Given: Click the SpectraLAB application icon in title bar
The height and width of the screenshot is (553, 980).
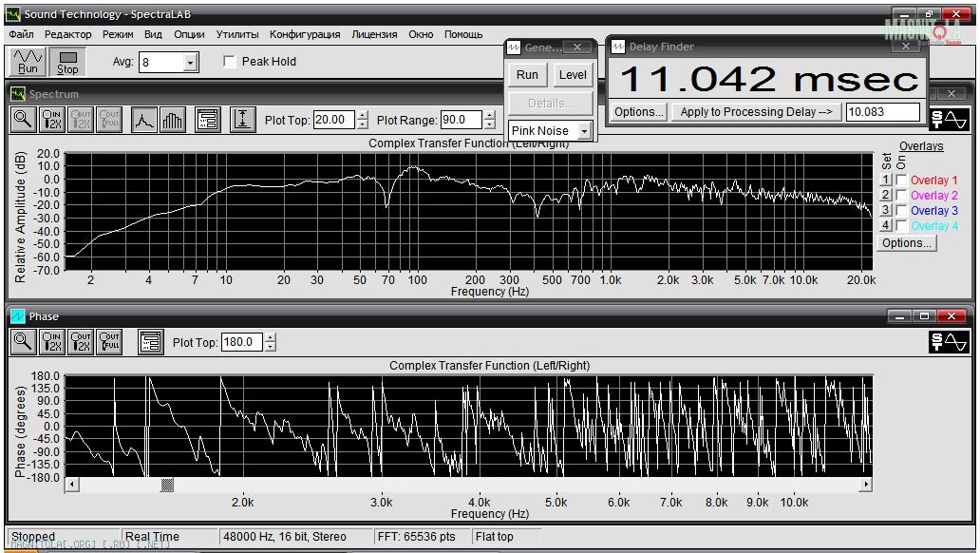Looking at the screenshot, I should pyautogui.click(x=13, y=13).
